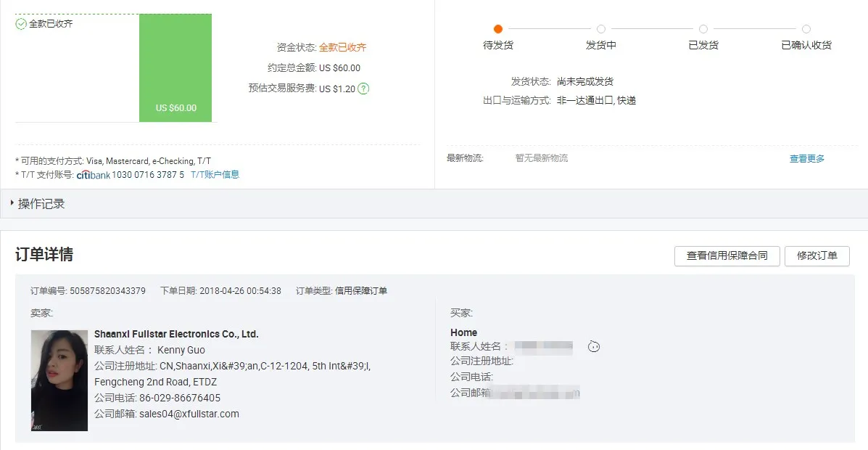
Task: Click the orange 全款已收齐 funds status text
Action: [x=342, y=48]
